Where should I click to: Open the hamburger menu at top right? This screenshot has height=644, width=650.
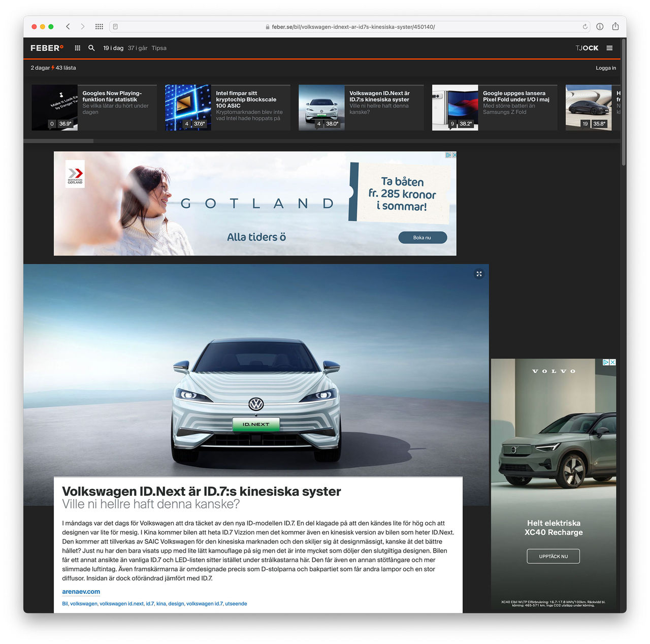coord(609,48)
